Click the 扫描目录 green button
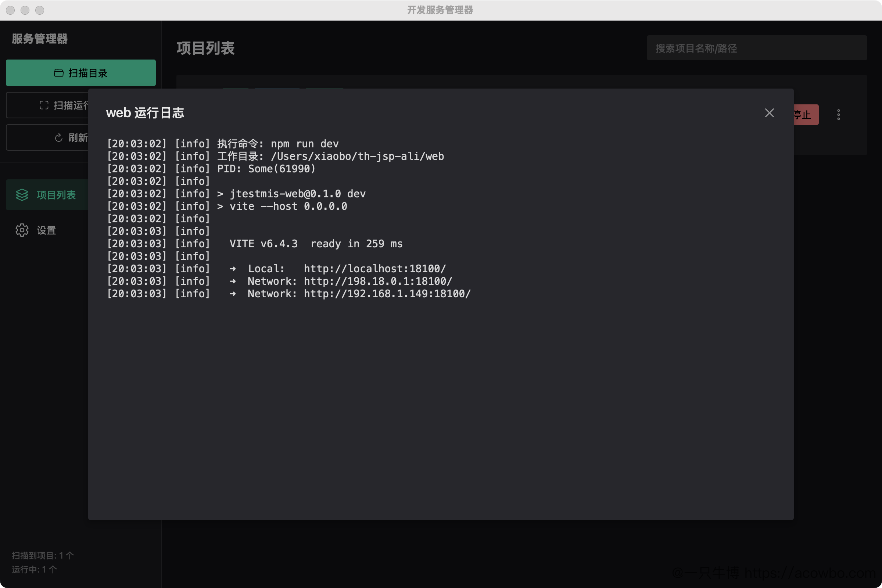 pos(80,73)
